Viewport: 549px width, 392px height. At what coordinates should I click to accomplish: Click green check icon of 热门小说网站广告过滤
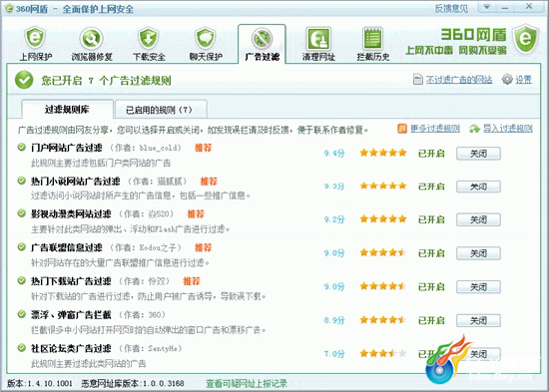click(x=22, y=181)
